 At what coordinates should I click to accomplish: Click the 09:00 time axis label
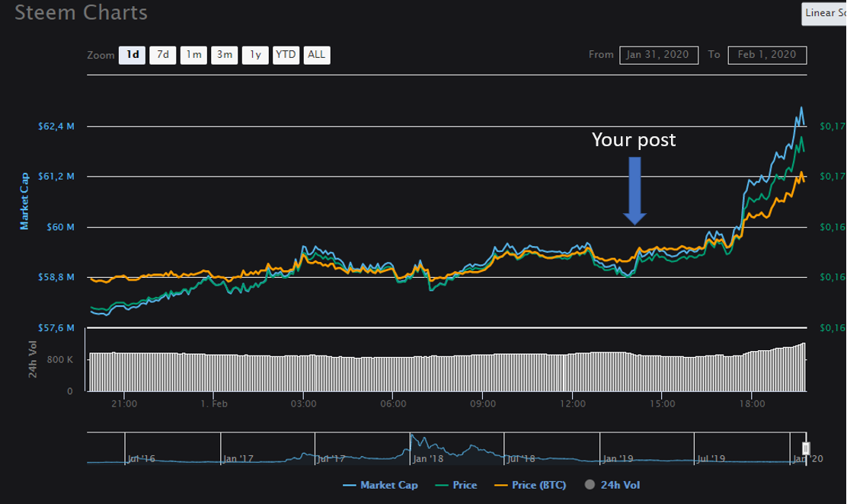[483, 404]
